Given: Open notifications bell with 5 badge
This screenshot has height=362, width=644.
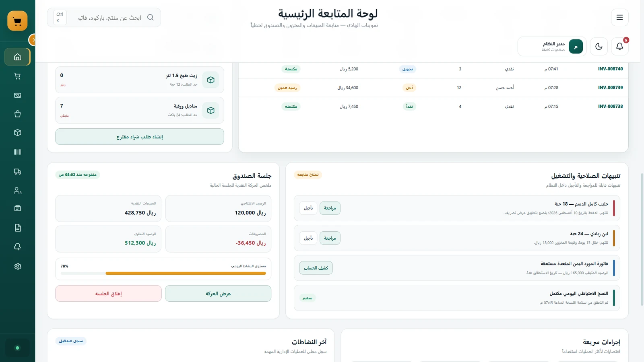Looking at the screenshot, I should tap(619, 46).
